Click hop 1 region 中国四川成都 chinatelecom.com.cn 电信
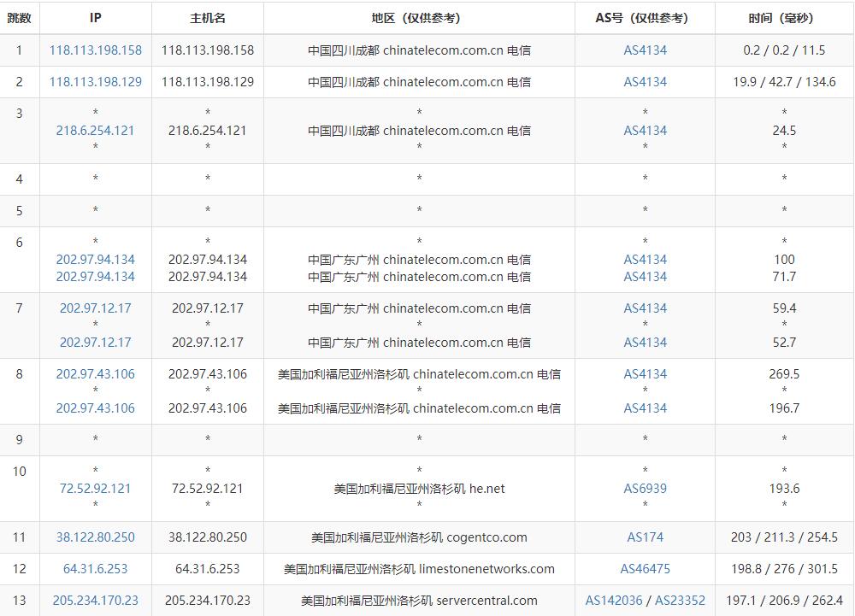 coord(419,50)
